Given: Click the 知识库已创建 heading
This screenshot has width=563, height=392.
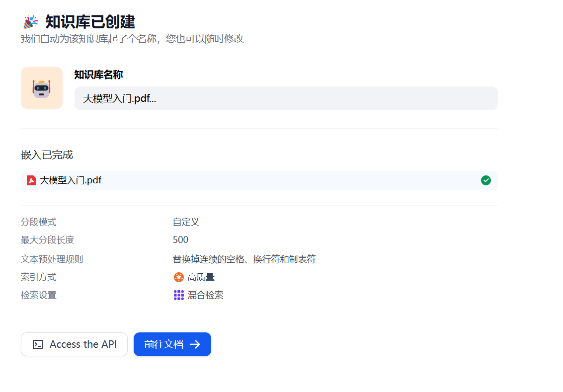Looking at the screenshot, I should tap(90, 22).
